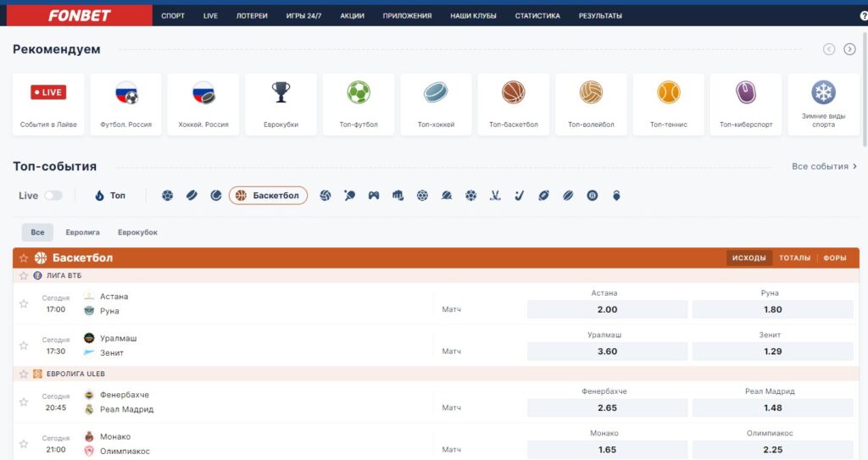The image size is (868, 460).
Task: Favorite the Монако vs Олимпиакос match
Action: [23, 443]
